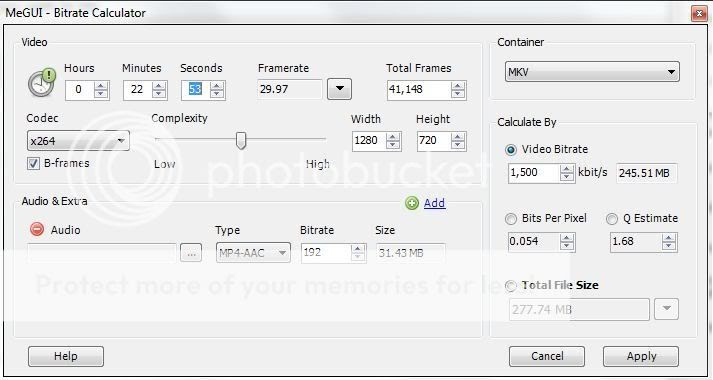
Task: Open the Framerate dropdown arrow button
Action: pyautogui.click(x=339, y=89)
